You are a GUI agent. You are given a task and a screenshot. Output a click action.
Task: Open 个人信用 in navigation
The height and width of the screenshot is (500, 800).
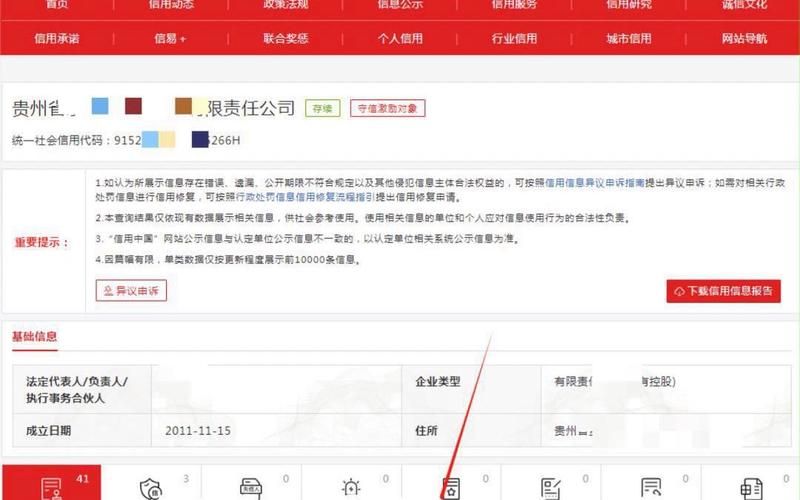[x=400, y=38]
